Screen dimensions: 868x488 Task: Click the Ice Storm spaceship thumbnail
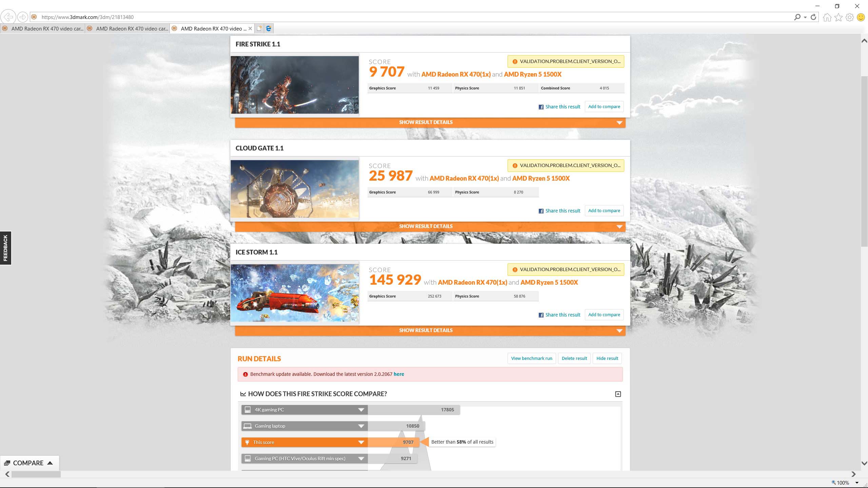click(x=295, y=293)
